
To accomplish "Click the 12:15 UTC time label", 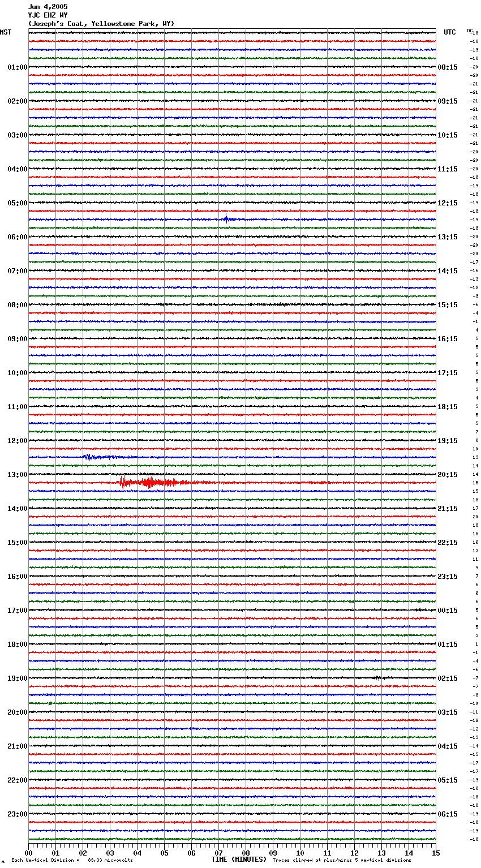I will tap(448, 203).
